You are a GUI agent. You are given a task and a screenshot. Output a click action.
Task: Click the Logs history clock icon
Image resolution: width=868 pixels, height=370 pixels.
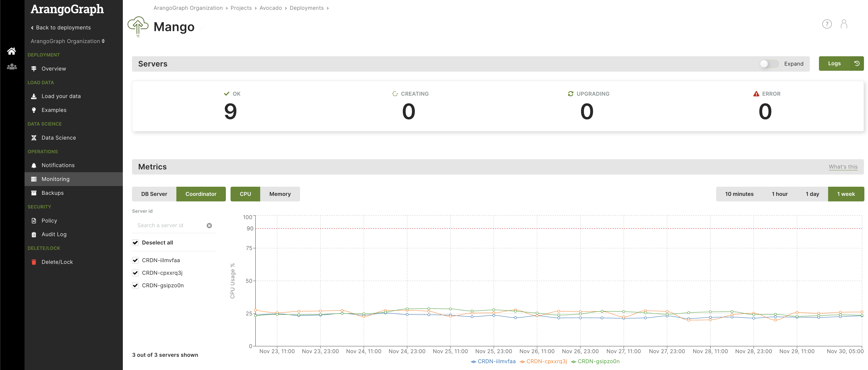[x=857, y=63]
